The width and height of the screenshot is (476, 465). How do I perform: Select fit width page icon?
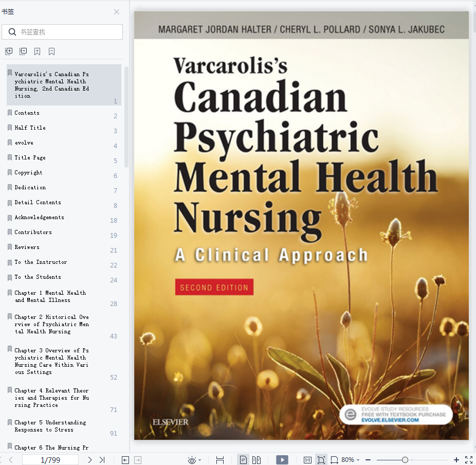tap(220, 460)
